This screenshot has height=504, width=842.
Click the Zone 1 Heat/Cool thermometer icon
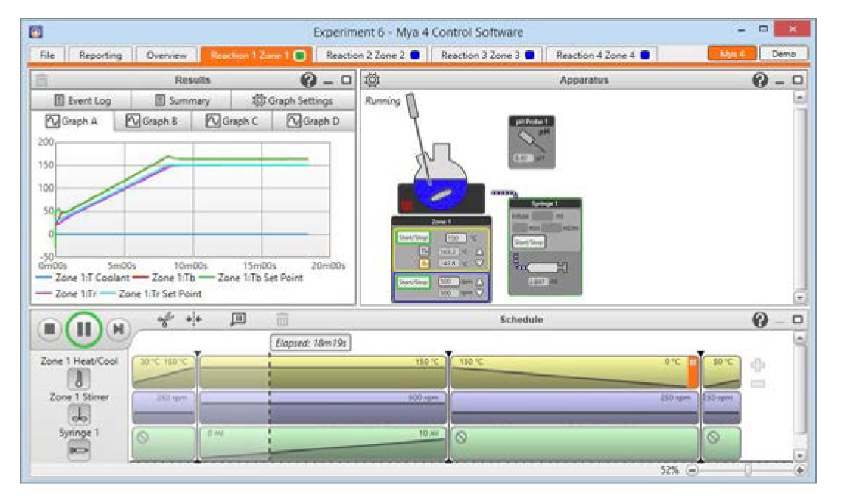[x=79, y=379]
